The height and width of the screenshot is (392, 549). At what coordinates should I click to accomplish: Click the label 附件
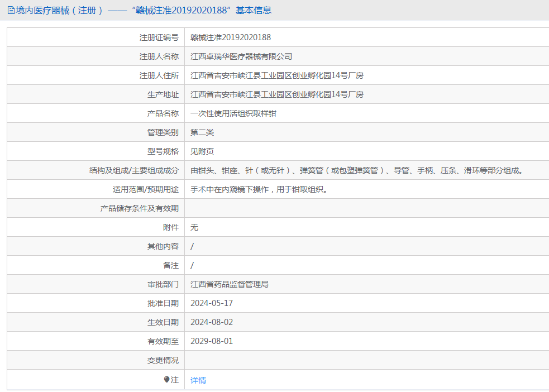click(171, 227)
